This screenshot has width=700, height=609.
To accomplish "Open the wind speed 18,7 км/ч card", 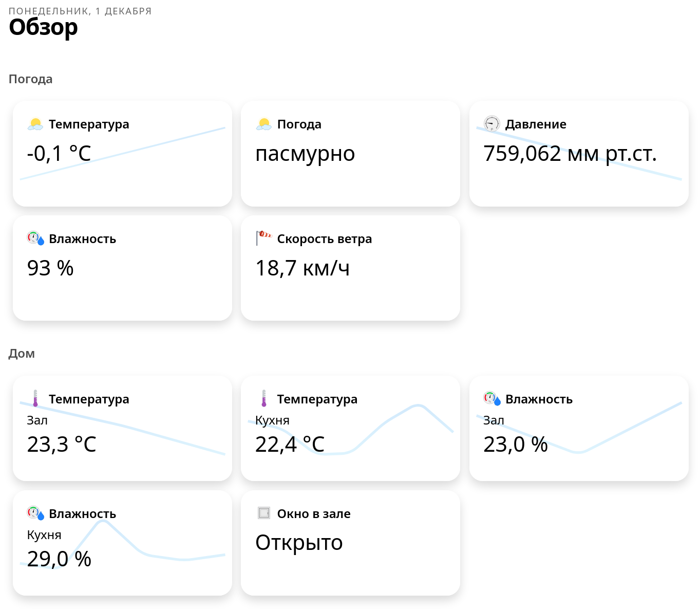I will coord(350,288).
